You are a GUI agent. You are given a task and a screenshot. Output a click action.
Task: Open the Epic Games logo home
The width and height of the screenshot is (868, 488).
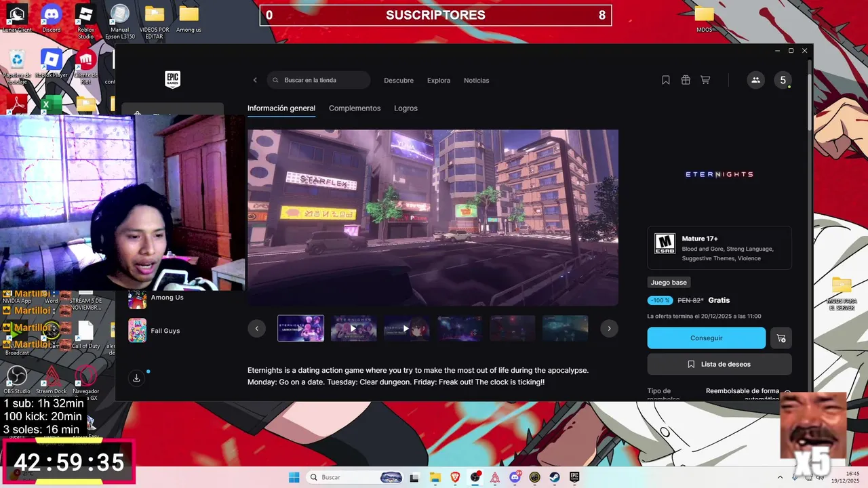173,80
